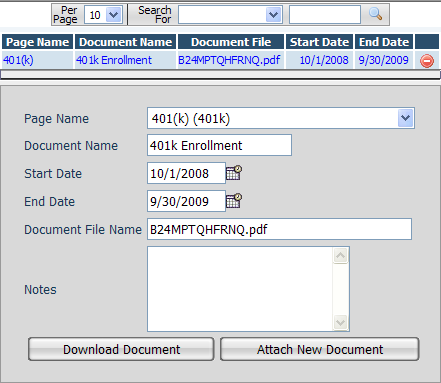Open Start Date calendar picker
Image resolution: width=441 pixels, height=383 pixels.
234,173
